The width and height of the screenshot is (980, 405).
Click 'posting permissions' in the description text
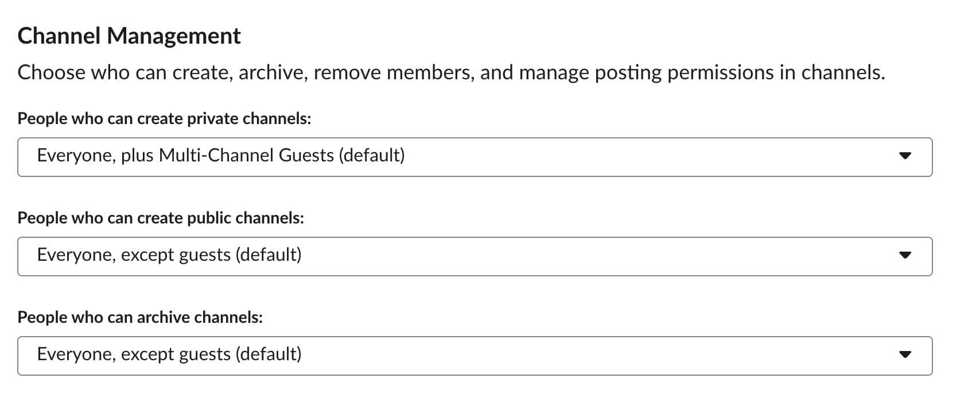tap(684, 72)
